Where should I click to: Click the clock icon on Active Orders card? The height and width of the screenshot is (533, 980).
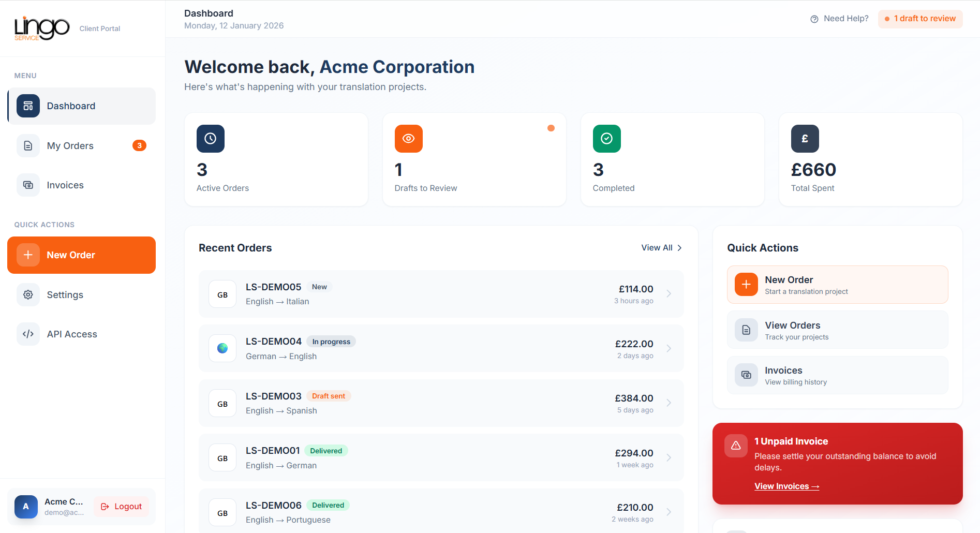click(210, 138)
